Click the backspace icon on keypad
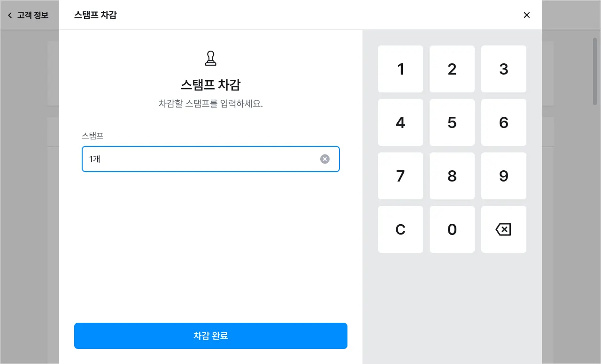601x364 pixels. click(503, 229)
